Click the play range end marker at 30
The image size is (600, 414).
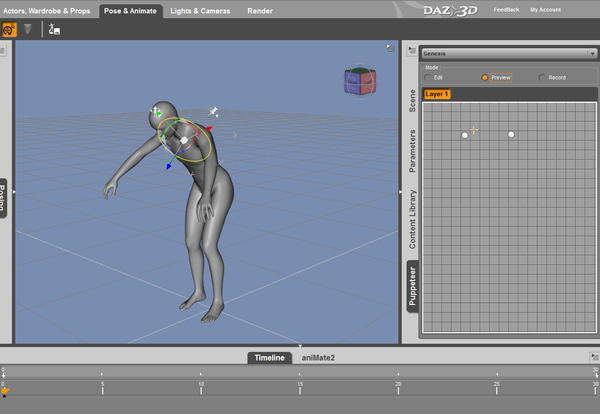596,373
